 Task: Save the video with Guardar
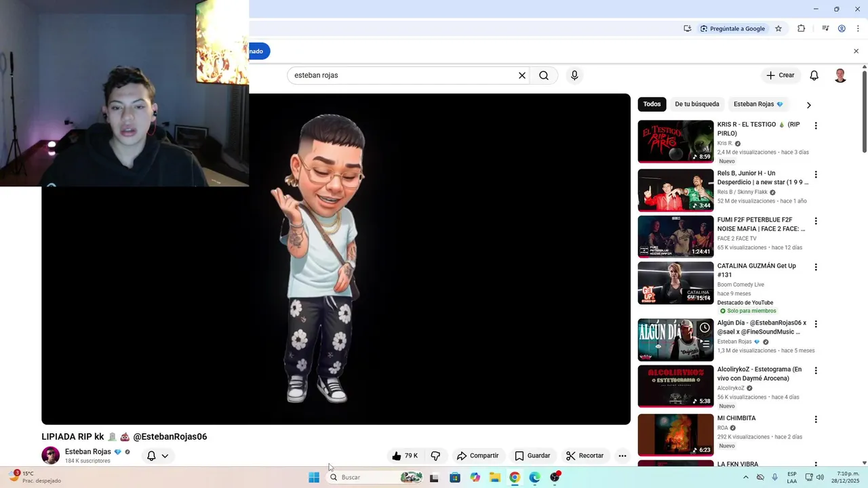pos(532,455)
